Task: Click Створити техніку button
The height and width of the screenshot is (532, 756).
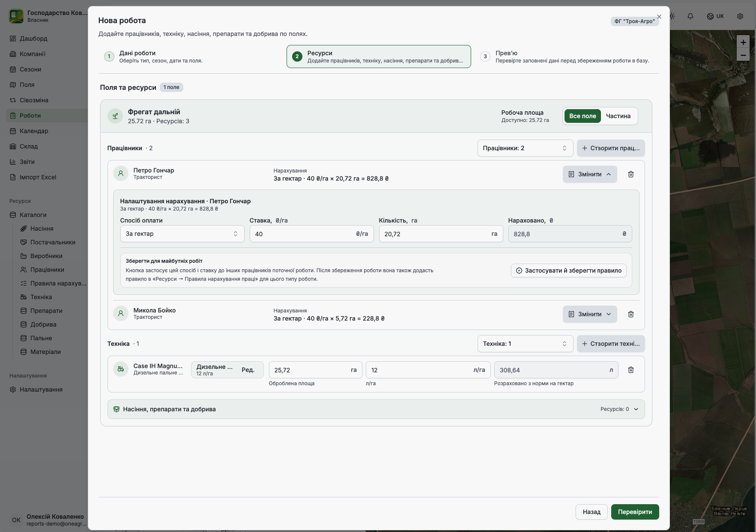Action: 611,344
